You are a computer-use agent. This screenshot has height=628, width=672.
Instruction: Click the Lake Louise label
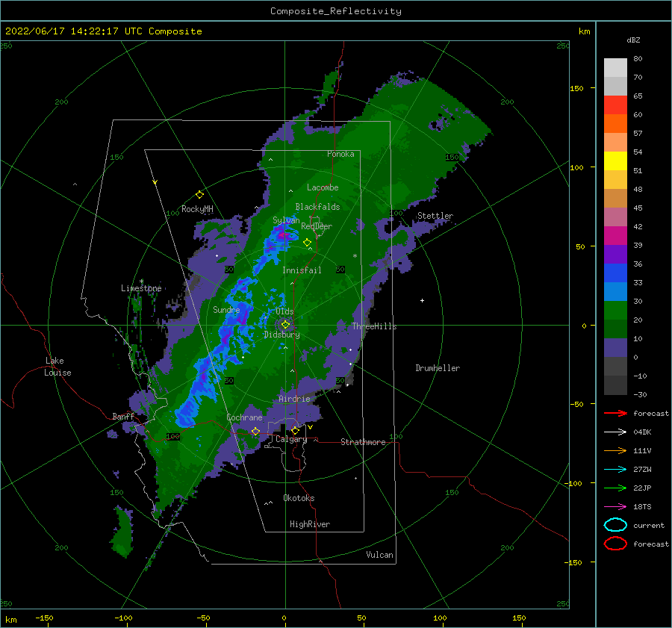pyautogui.click(x=57, y=367)
